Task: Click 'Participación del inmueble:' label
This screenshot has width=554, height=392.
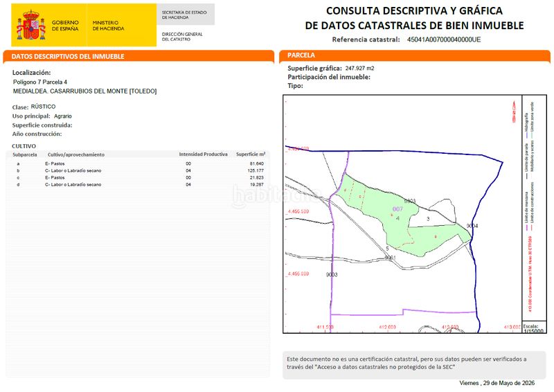Action: point(329,77)
